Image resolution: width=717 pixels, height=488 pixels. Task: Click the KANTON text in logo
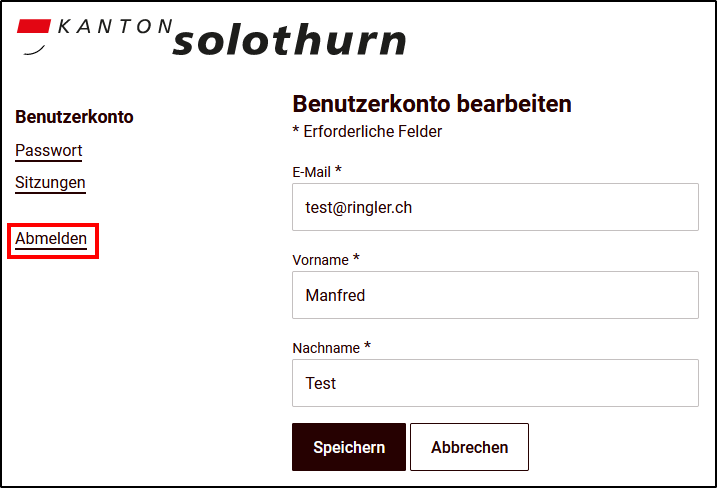point(115,27)
